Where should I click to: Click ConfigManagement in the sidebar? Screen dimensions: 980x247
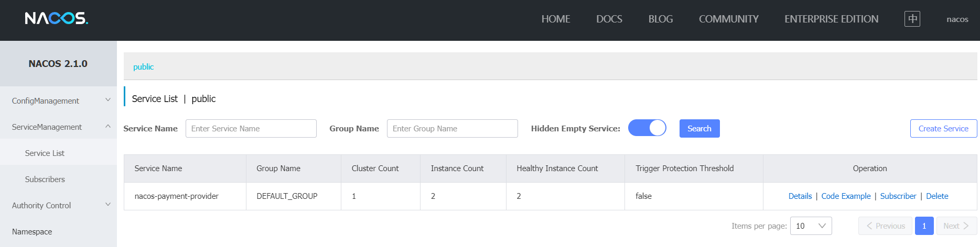pyautogui.click(x=46, y=100)
